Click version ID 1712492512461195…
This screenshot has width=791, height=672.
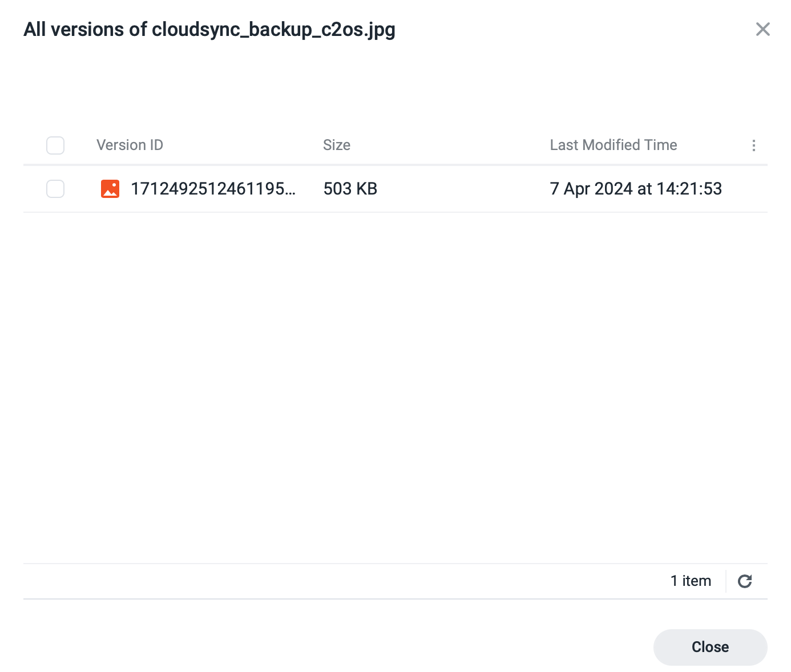point(213,189)
